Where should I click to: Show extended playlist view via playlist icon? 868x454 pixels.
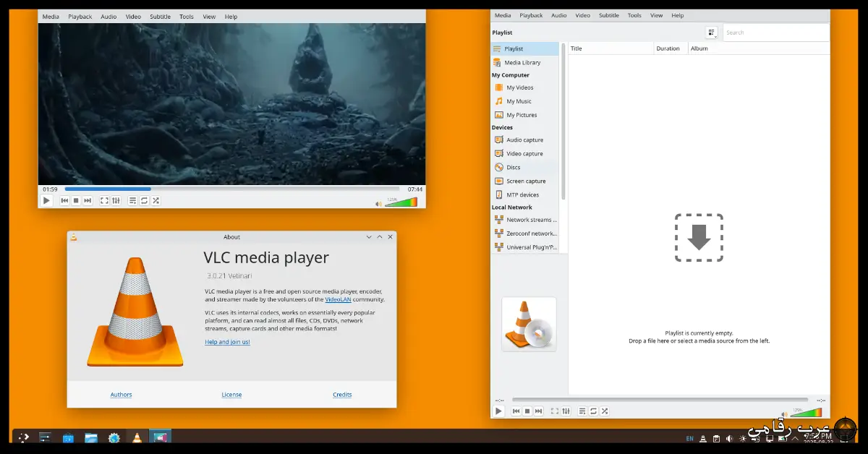132,200
